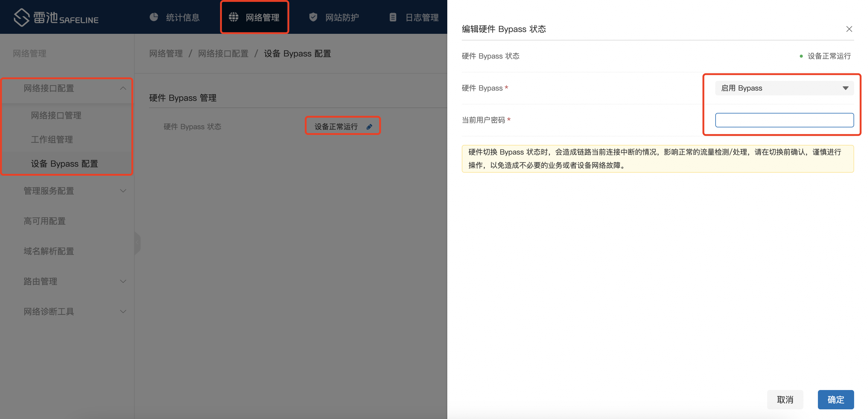Select 工作组管理 in the sidebar

(x=52, y=139)
